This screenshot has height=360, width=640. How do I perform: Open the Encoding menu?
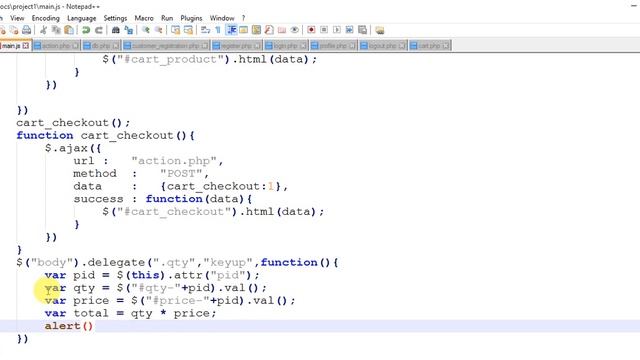pyautogui.click(x=46, y=18)
